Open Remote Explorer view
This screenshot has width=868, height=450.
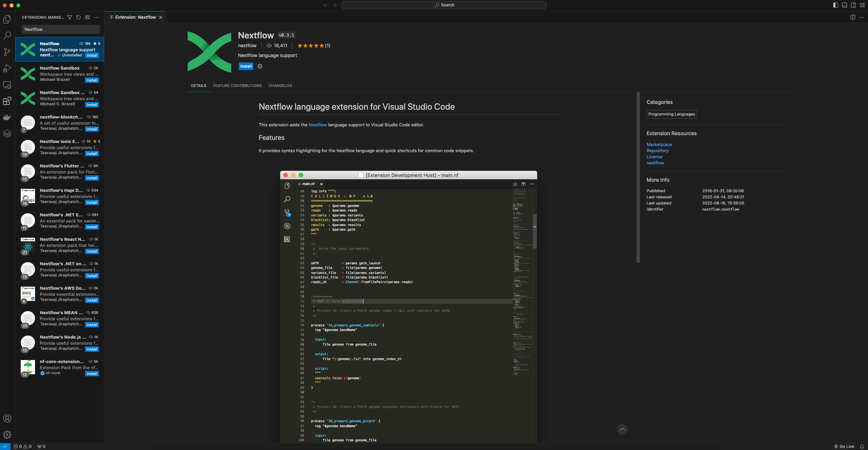(7, 85)
